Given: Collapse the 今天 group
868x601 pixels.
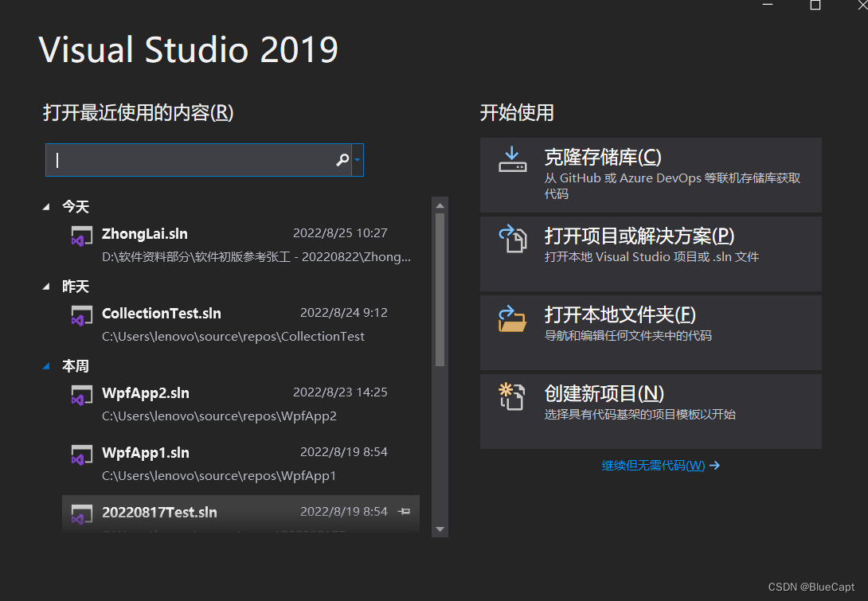Looking at the screenshot, I should pyautogui.click(x=46, y=207).
